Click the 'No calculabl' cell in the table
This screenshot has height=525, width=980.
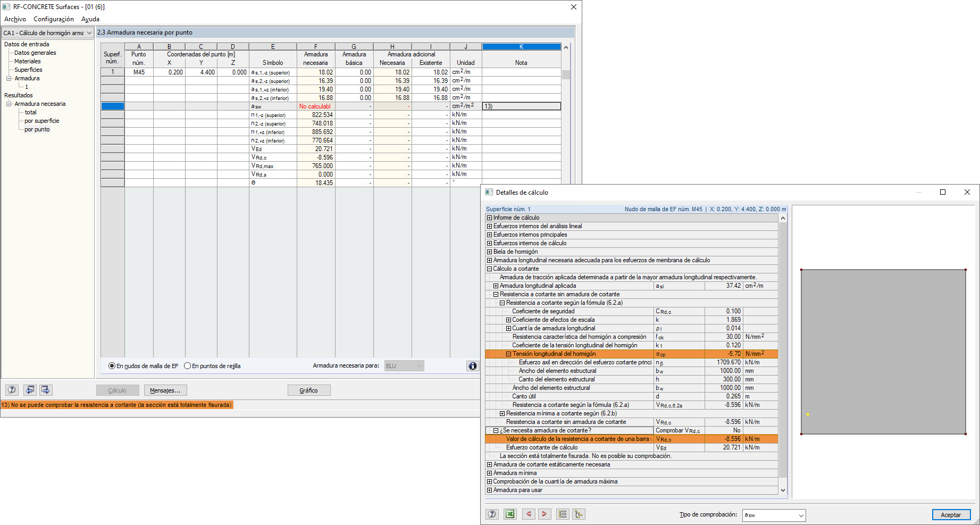click(x=316, y=106)
